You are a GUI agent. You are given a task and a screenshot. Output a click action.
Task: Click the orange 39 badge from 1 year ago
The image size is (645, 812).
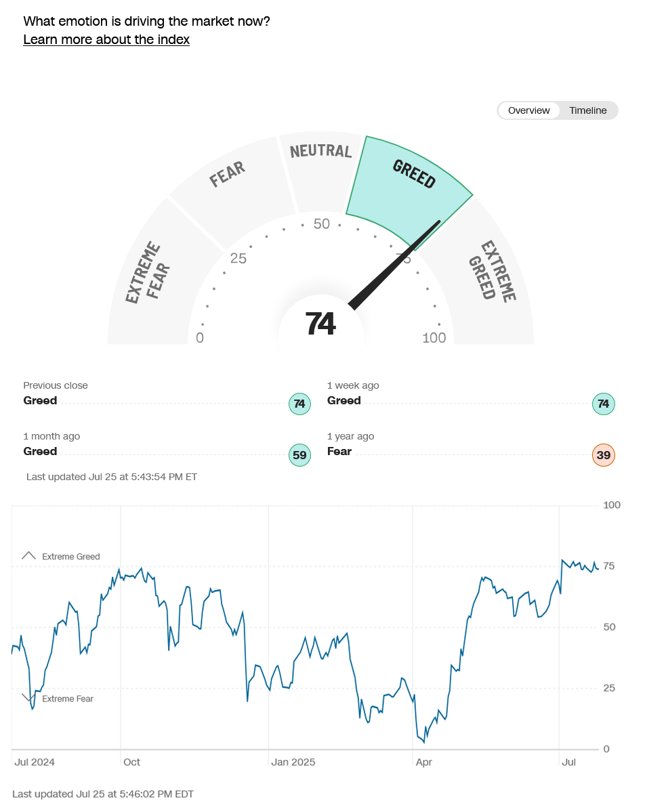603,455
